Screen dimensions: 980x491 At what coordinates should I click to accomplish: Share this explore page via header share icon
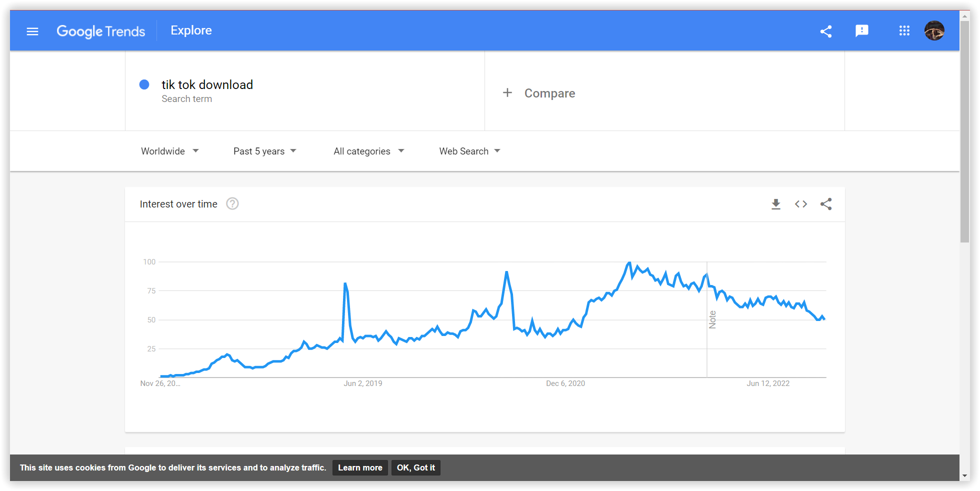pyautogui.click(x=826, y=31)
